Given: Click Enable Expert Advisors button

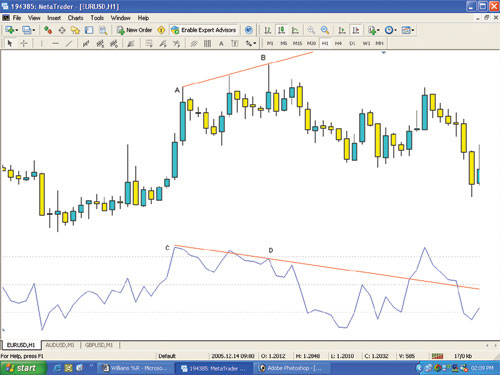Looking at the screenshot, I should [x=204, y=30].
